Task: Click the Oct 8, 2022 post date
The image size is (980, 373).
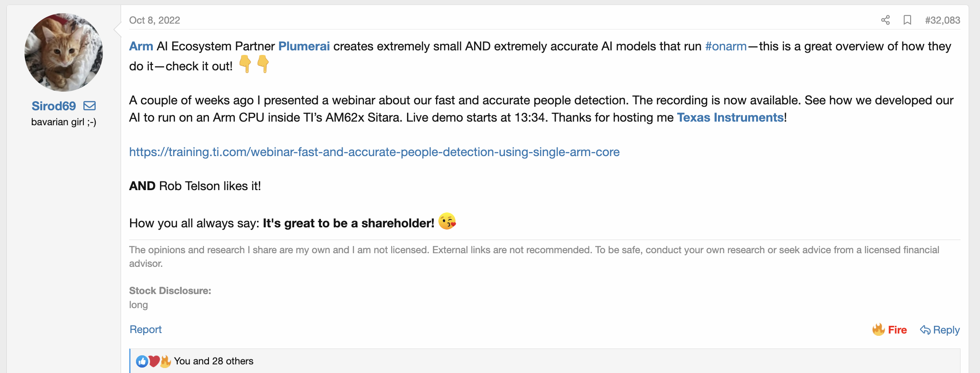Action: tap(155, 20)
